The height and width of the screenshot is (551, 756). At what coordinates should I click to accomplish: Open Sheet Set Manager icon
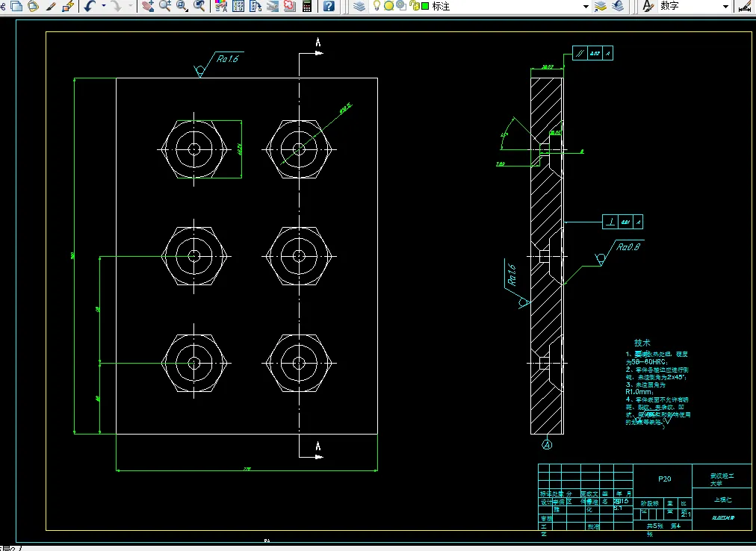[273, 6]
